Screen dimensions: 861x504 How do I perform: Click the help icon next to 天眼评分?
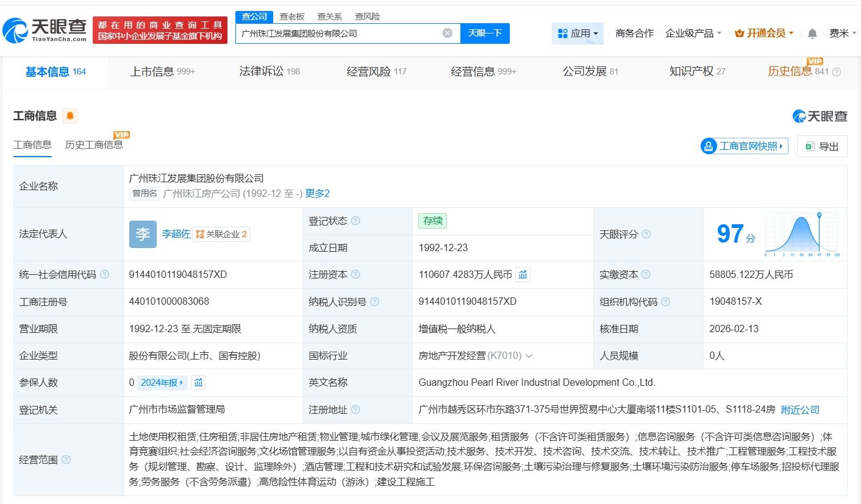pos(646,235)
